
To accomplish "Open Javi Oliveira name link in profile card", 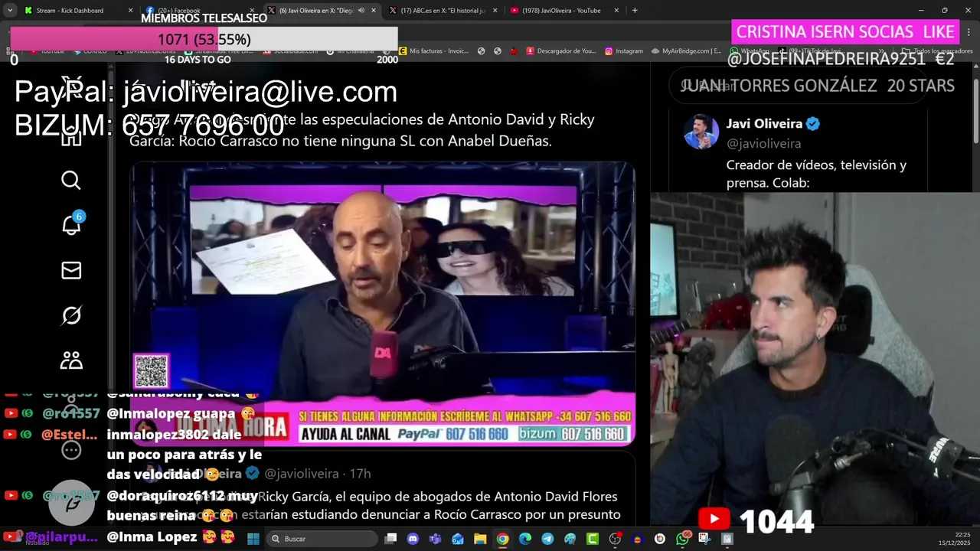I will point(764,124).
